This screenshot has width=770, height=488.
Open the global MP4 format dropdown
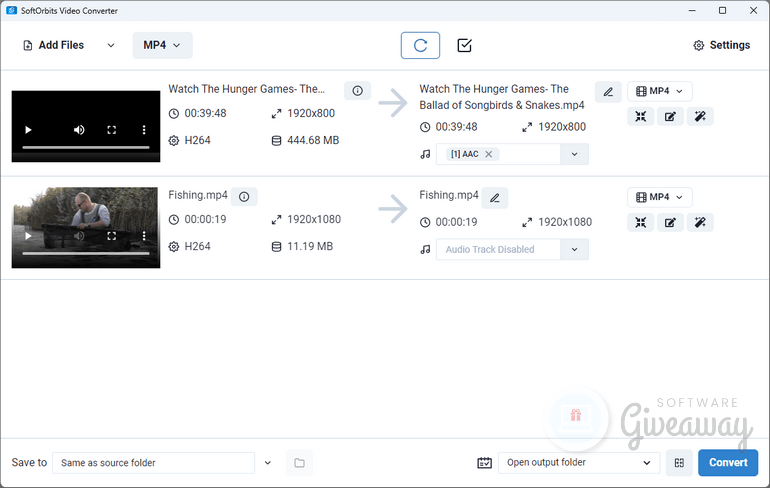point(162,45)
